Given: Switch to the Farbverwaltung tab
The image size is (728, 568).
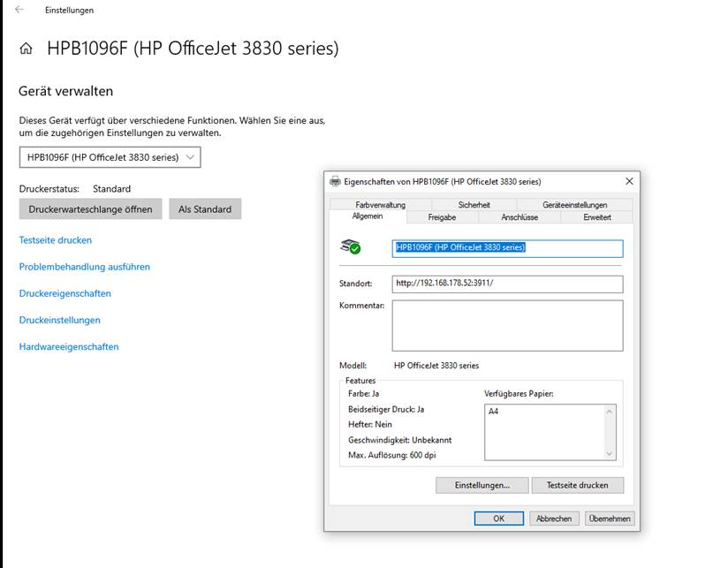Looking at the screenshot, I should pyautogui.click(x=380, y=205).
